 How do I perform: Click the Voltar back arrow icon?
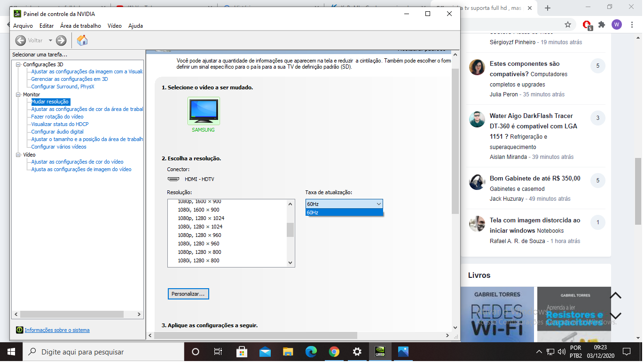click(21, 40)
